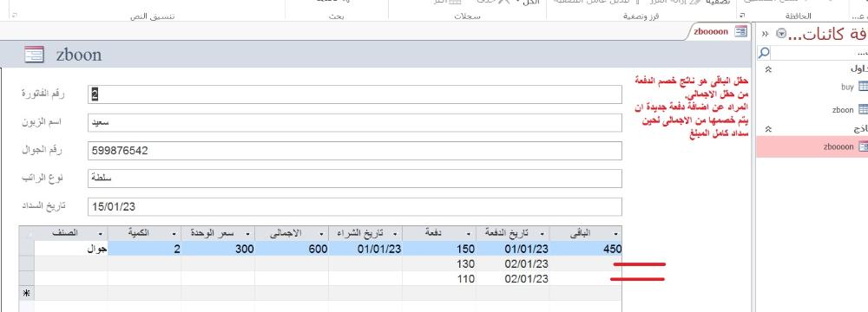
Task: Click the purchase date cell 01/01/23
Action: 365,249
